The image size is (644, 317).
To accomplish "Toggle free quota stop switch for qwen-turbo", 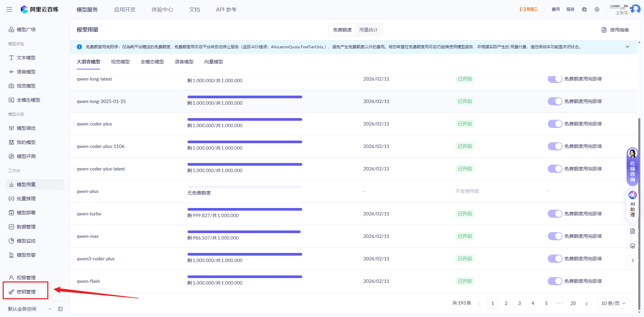I will tap(555, 214).
